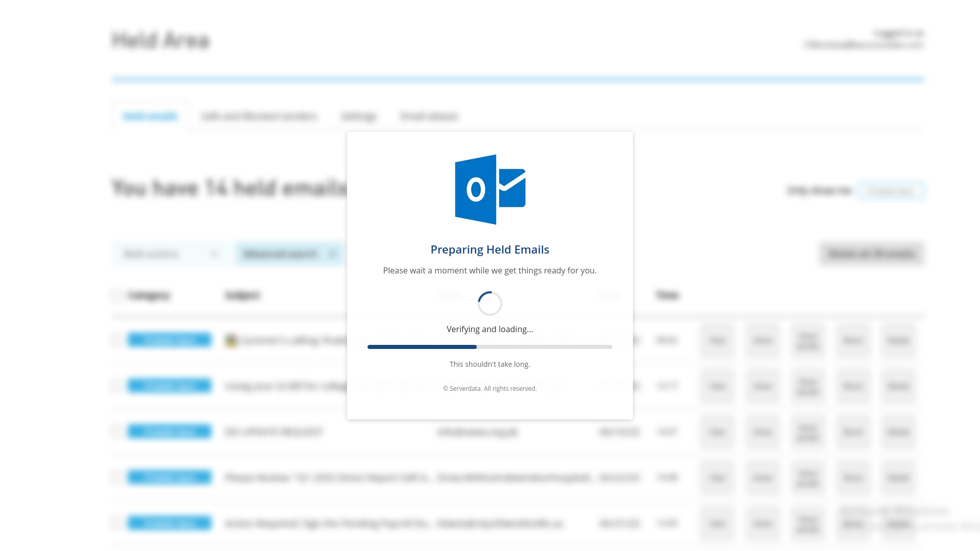Click 'This shouldn't take long.' text

[x=490, y=364]
